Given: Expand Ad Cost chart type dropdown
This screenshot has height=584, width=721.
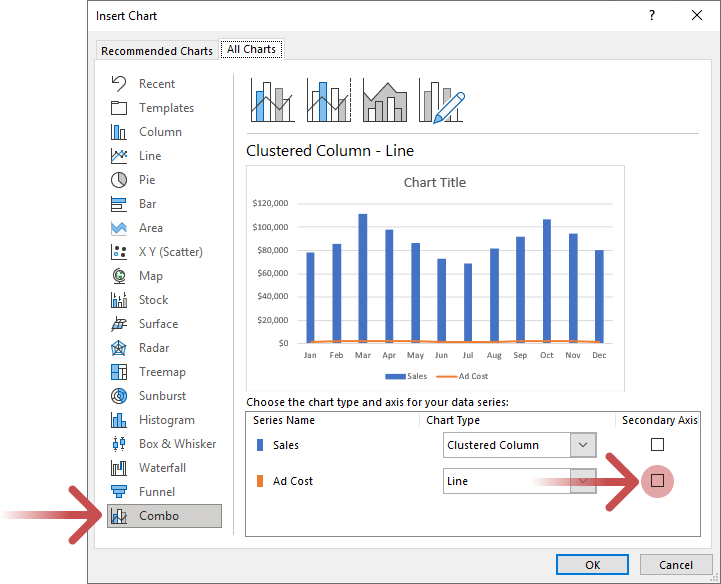Looking at the screenshot, I should point(582,481).
